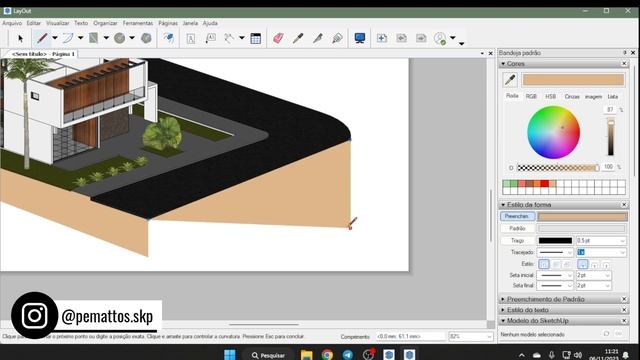Toggle the first highlighted end-cap style button
The height and width of the screenshot is (360, 640).
point(583,264)
